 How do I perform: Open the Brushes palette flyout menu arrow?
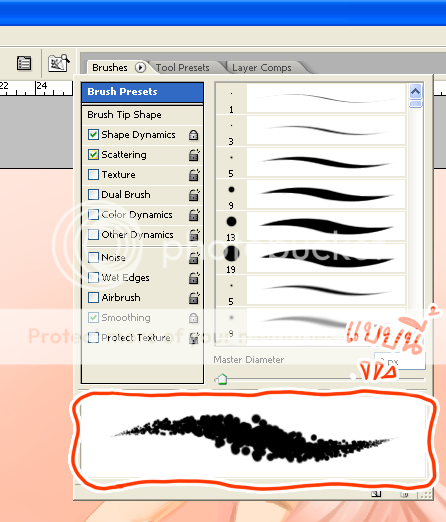click(140, 68)
